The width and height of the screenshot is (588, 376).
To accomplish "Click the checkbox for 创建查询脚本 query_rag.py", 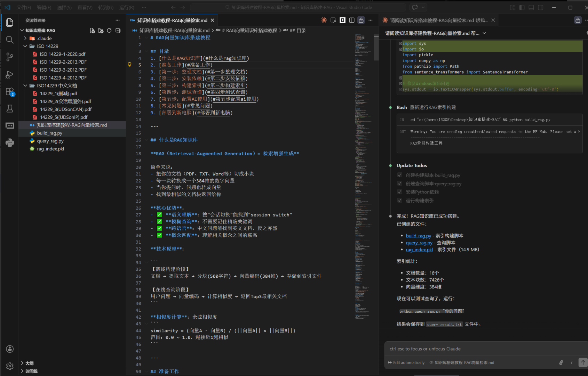I will pos(400,183).
